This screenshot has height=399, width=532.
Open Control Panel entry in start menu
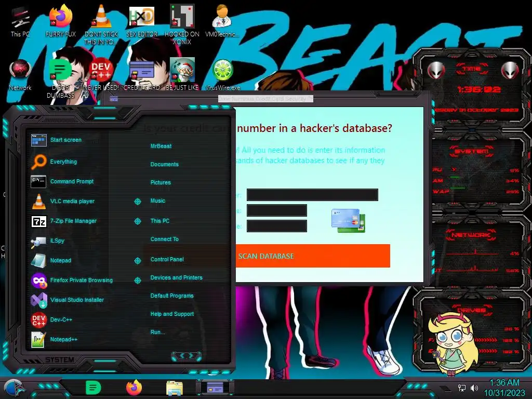click(167, 259)
